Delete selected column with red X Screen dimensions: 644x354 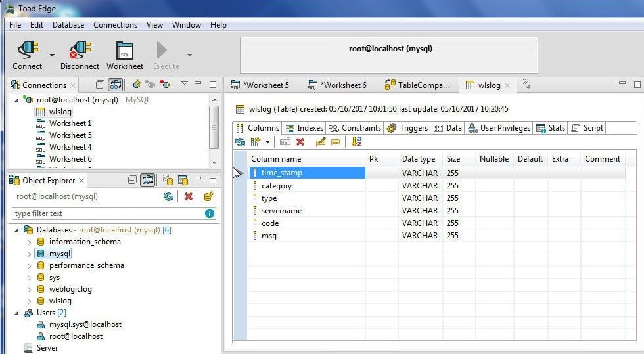coord(300,142)
